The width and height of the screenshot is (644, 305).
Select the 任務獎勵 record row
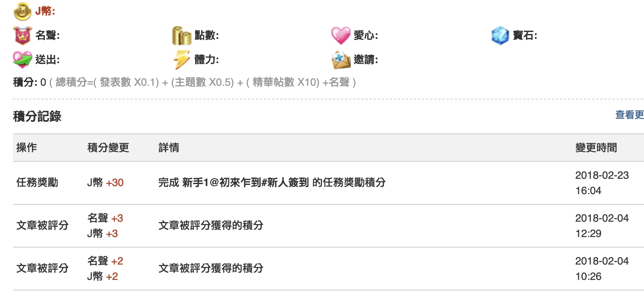(x=328, y=183)
